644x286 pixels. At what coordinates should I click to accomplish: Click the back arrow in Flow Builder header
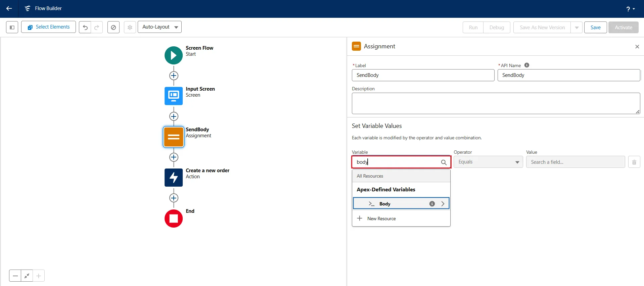click(9, 9)
